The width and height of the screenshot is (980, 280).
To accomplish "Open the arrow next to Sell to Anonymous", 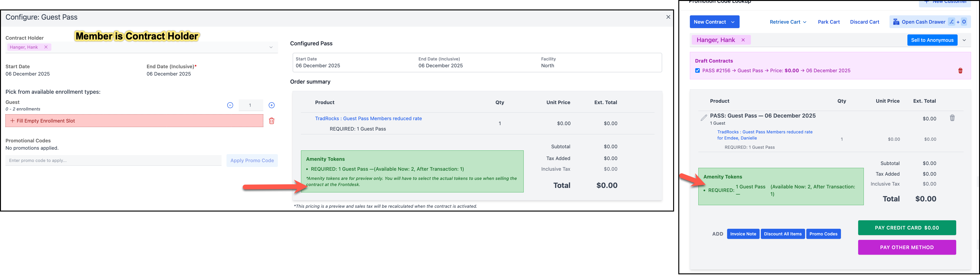I will coord(964,40).
